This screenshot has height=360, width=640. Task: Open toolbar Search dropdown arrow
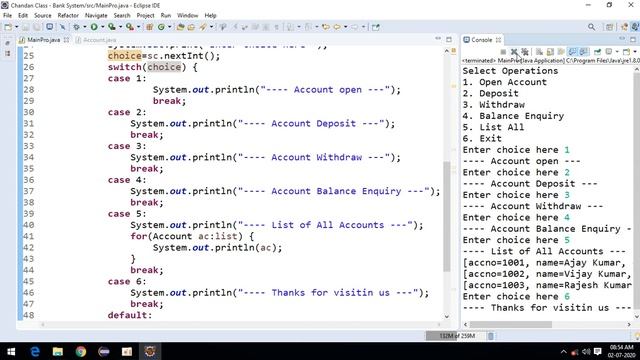211,27
